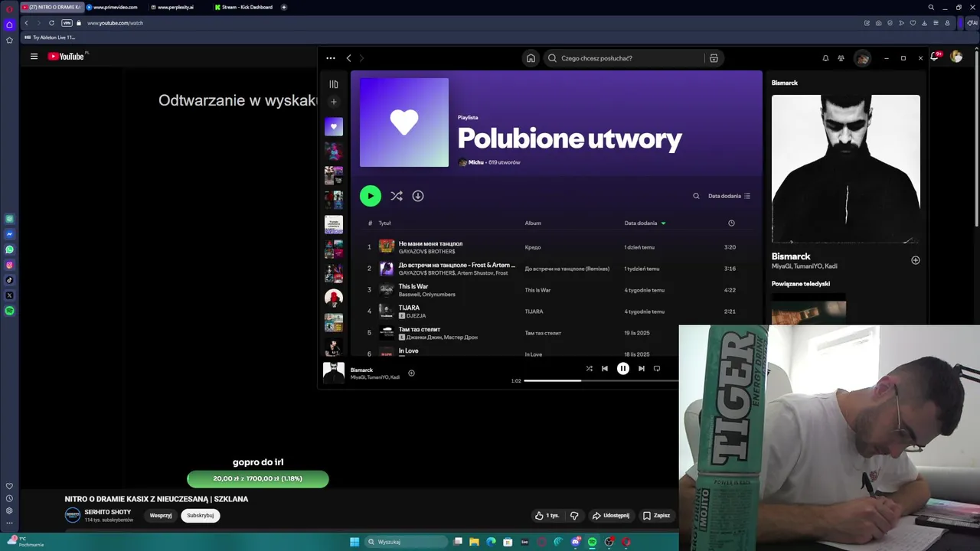The width and height of the screenshot is (980, 551).
Task: Toggle shuffle for the playlist header
Action: [397, 196]
